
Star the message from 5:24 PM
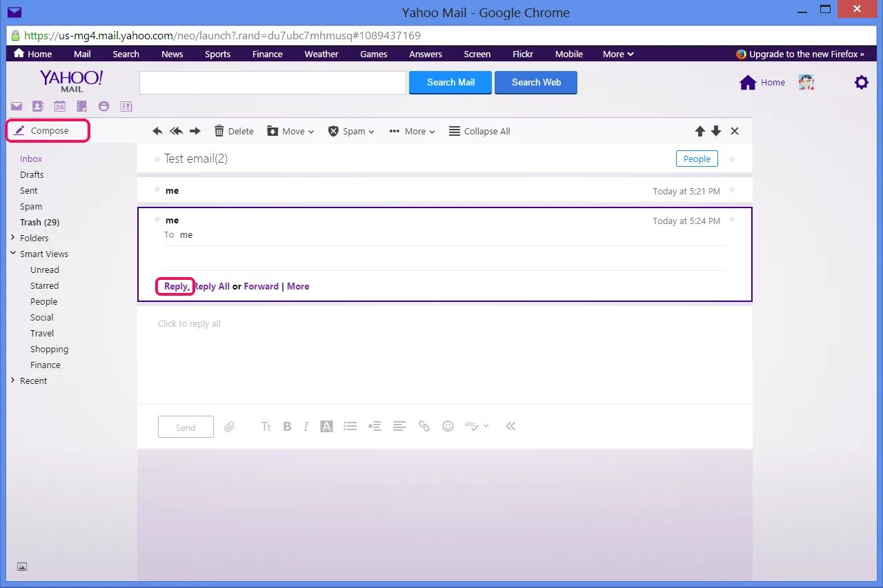coord(732,219)
